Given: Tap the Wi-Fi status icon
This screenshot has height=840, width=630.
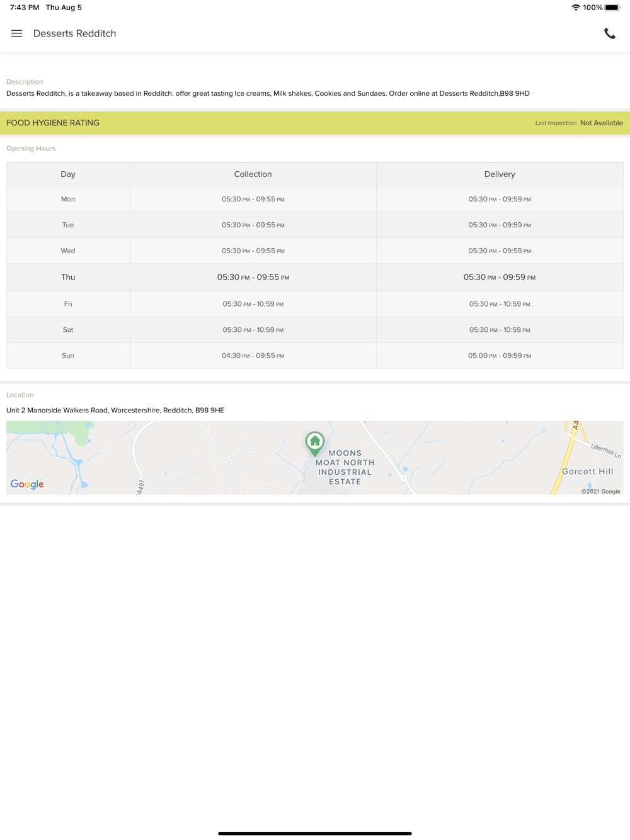Looking at the screenshot, I should coord(576,8).
